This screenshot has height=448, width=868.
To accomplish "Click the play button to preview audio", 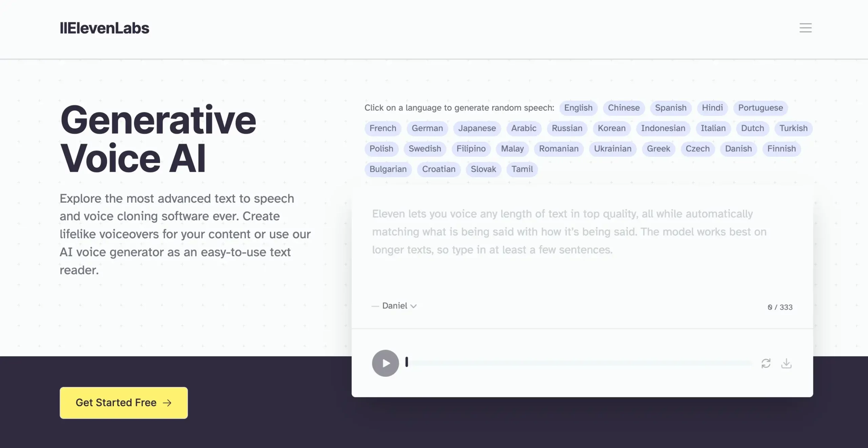I will coord(385,363).
